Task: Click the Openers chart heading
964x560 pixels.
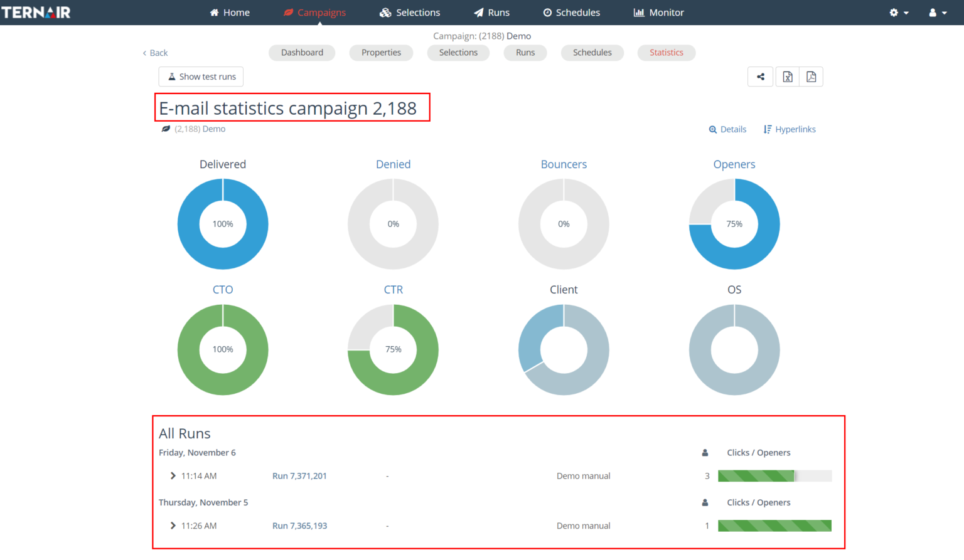Action: point(734,164)
